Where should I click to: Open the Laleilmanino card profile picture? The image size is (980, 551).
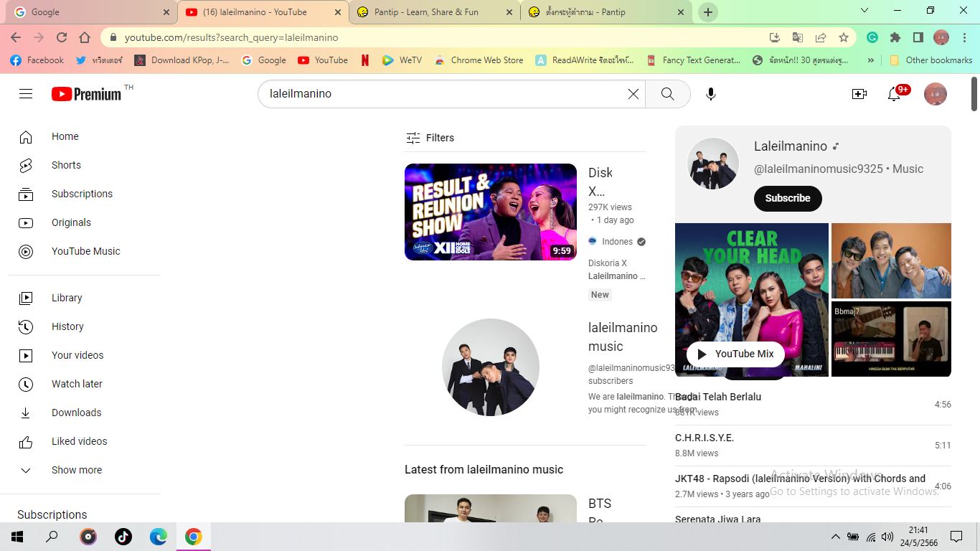(713, 164)
